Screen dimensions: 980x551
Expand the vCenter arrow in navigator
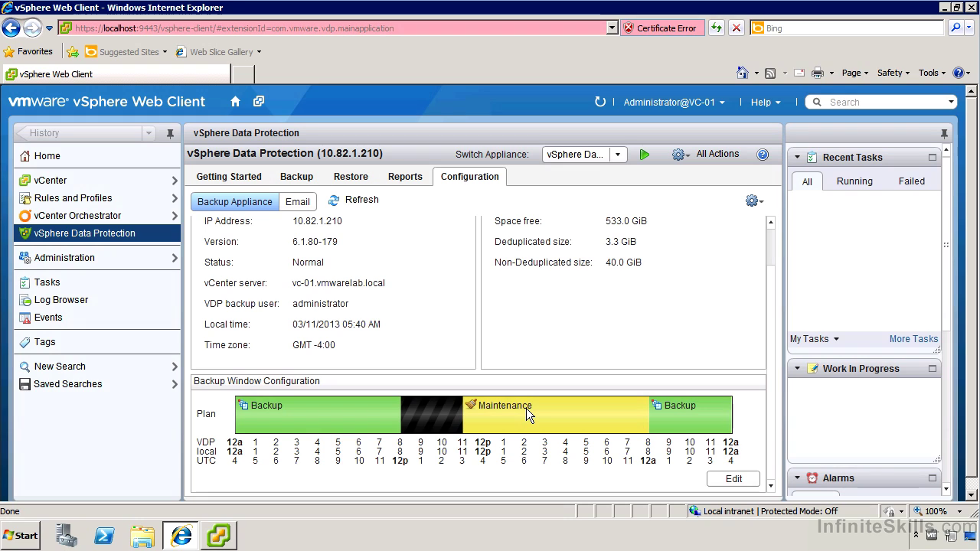click(x=175, y=181)
